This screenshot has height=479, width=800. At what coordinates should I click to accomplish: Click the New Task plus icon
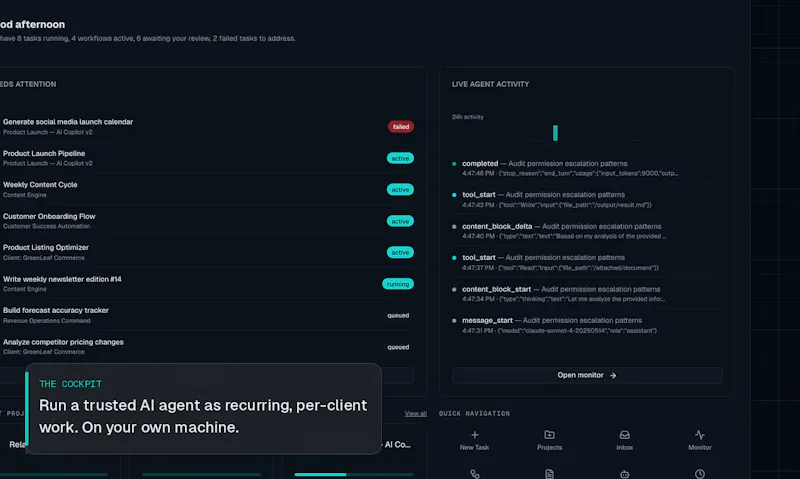pyautogui.click(x=474, y=435)
